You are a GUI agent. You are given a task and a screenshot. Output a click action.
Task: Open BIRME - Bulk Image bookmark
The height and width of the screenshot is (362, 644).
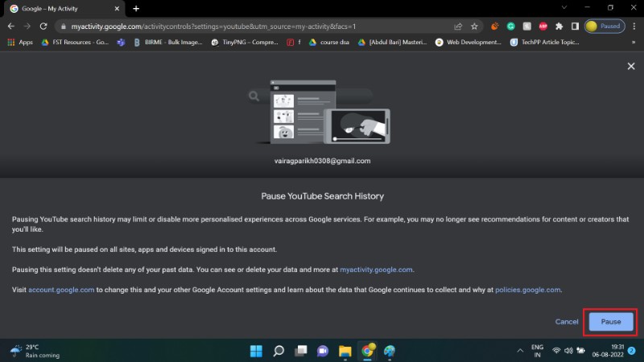(x=168, y=43)
